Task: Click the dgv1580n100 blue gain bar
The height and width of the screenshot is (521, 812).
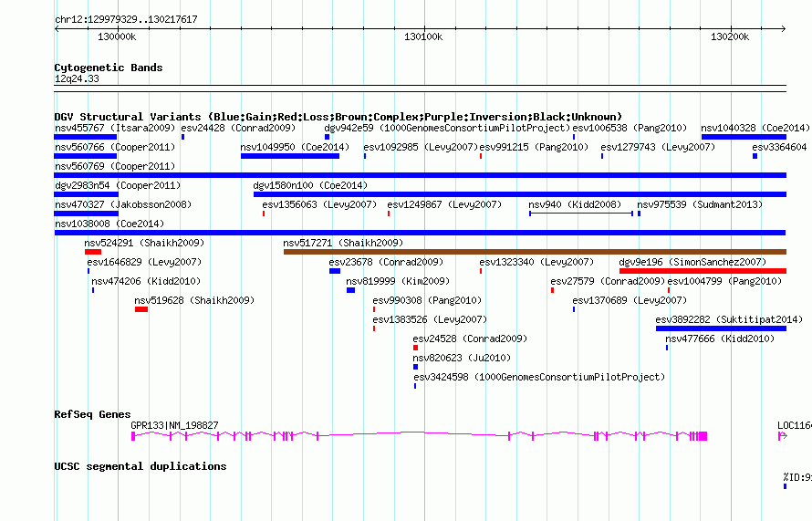Action: click(x=520, y=194)
